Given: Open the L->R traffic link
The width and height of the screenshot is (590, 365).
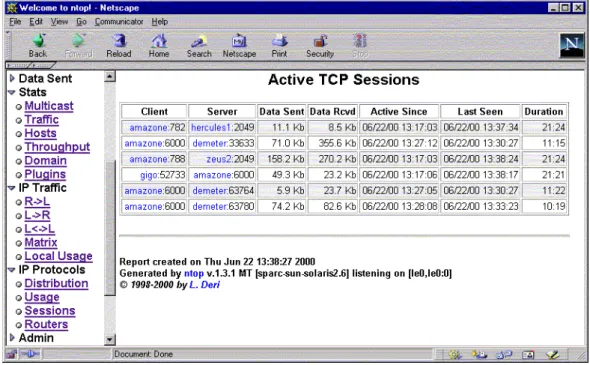Looking at the screenshot, I should (x=37, y=215).
